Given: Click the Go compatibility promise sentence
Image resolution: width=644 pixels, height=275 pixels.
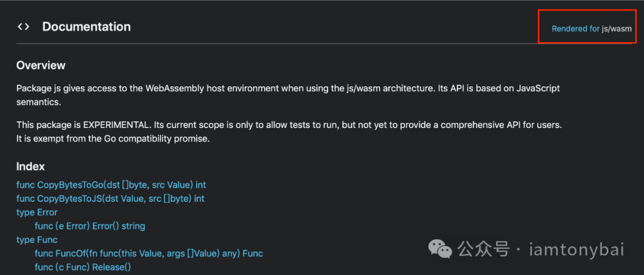Looking at the screenshot, I should [113, 139].
